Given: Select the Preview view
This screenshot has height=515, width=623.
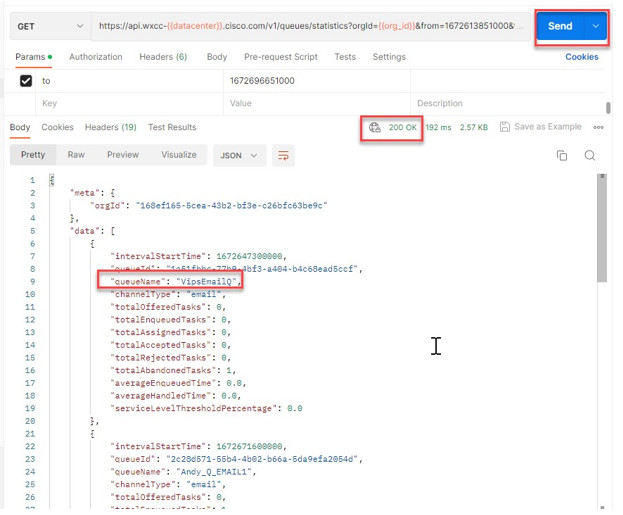Looking at the screenshot, I should (123, 155).
